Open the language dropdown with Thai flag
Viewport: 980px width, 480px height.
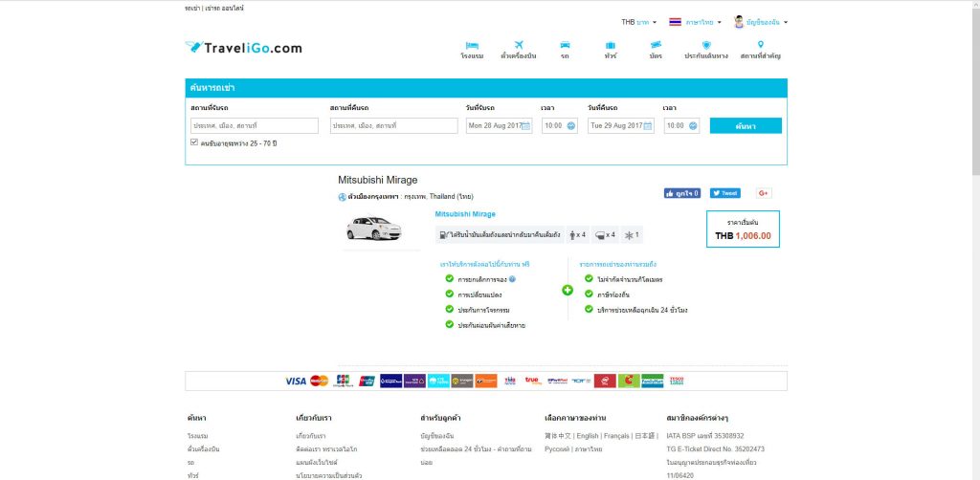click(x=695, y=22)
